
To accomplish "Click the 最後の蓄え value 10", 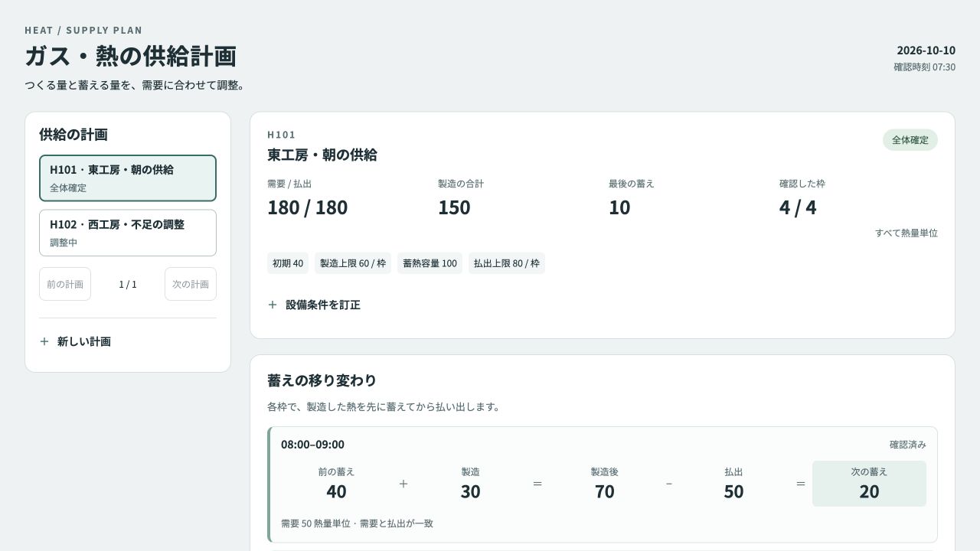I will [x=619, y=207].
